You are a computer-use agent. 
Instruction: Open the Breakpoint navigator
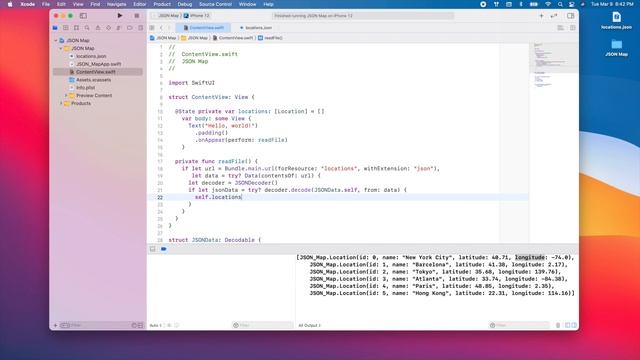tap(129, 28)
